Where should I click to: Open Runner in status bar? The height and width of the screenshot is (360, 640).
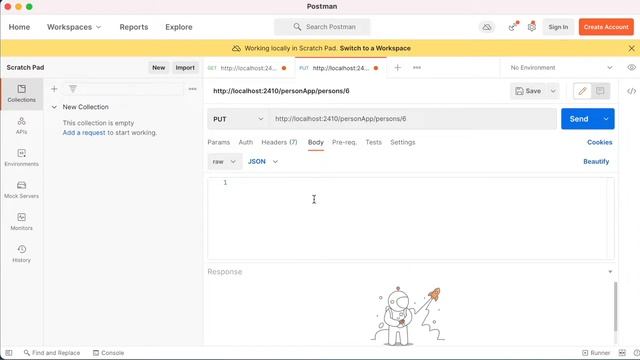(x=596, y=353)
